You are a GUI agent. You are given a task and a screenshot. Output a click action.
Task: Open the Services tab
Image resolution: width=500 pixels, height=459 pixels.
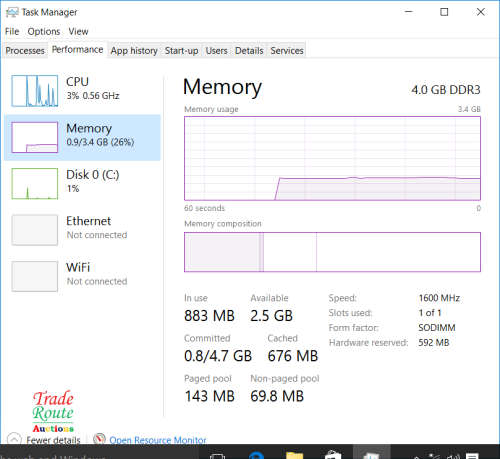287,51
